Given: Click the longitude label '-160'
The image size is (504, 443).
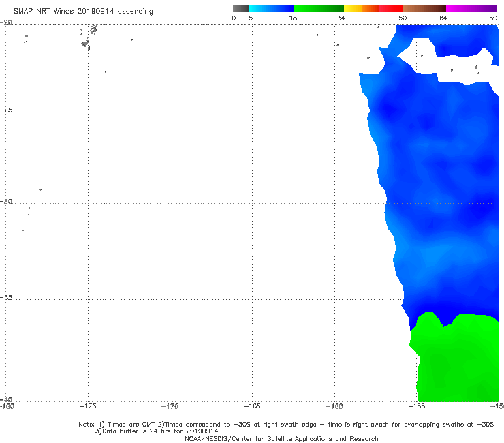Looking at the screenshot, I should pyautogui.click(x=334, y=406).
